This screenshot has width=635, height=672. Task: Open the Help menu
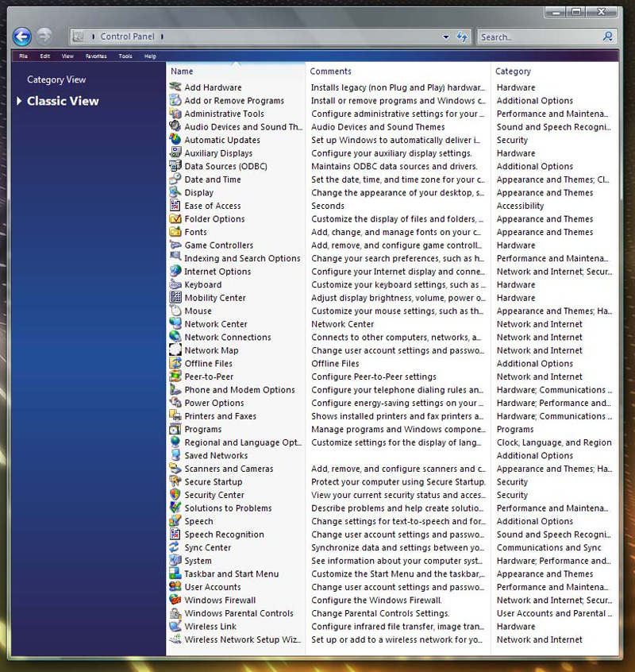(x=150, y=56)
